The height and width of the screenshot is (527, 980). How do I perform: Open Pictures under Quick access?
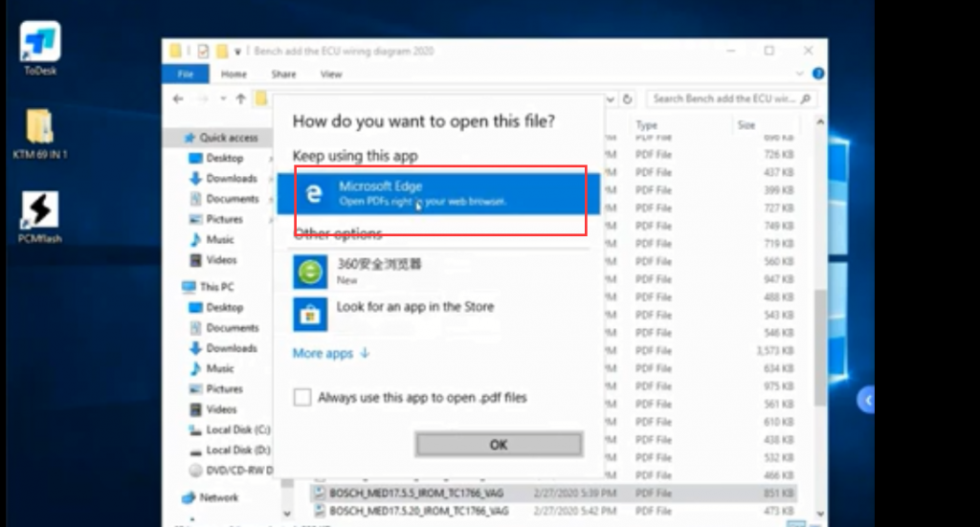click(224, 219)
